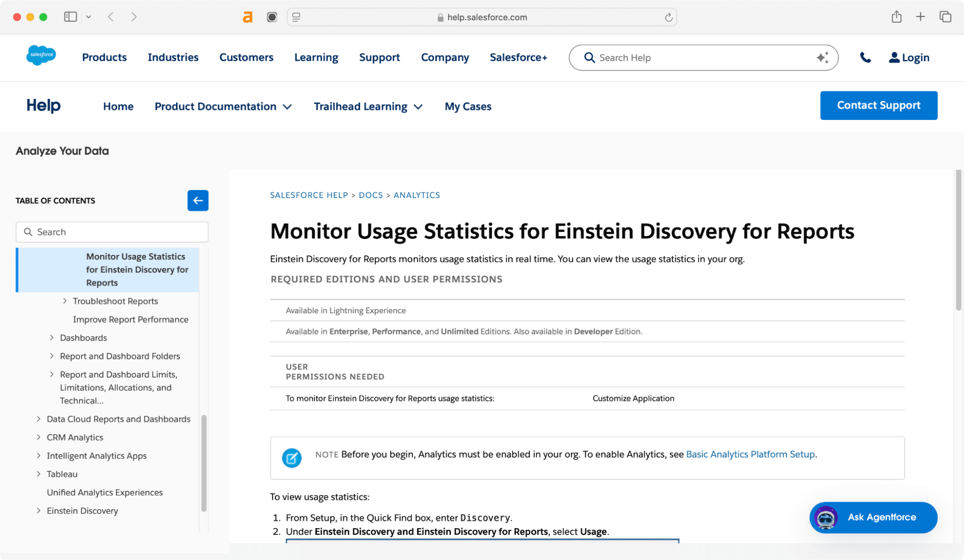Expand the Trailhead Learning menu
The image size is (964, 560).
[x=368, y=106]
